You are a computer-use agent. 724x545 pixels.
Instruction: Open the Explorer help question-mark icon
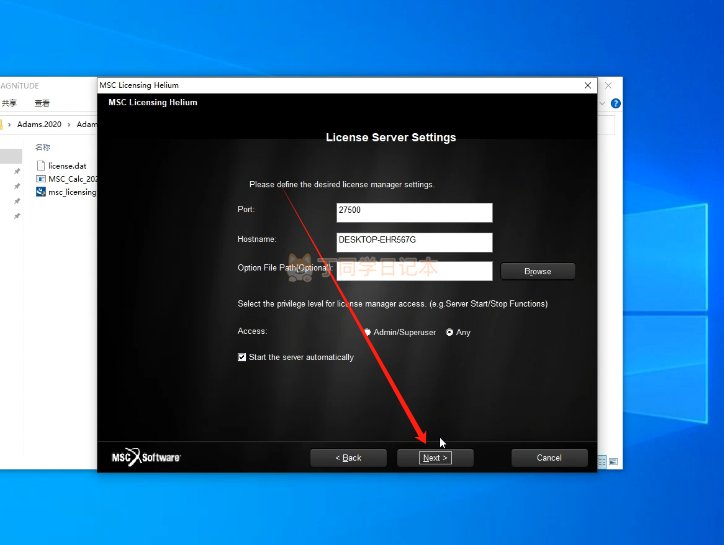coord(615,103)
